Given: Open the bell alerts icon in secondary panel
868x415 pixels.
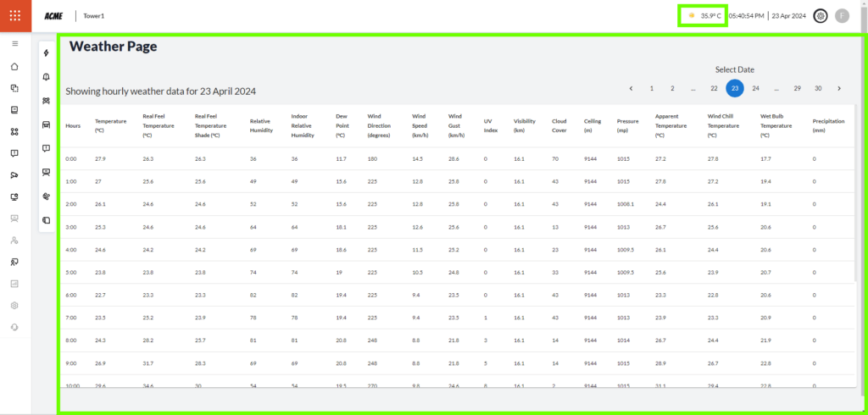Looking at the screenshot, I should pyautogui.click(x=46, y=77).
